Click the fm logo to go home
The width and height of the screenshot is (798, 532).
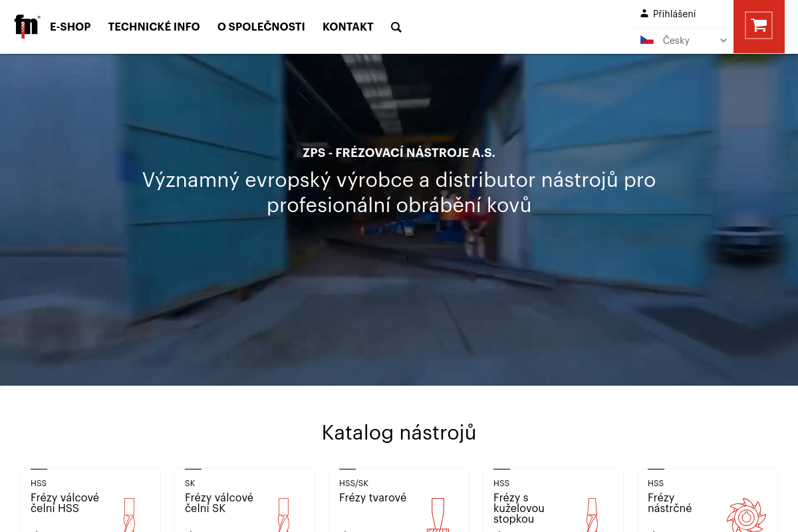(27, 26)
